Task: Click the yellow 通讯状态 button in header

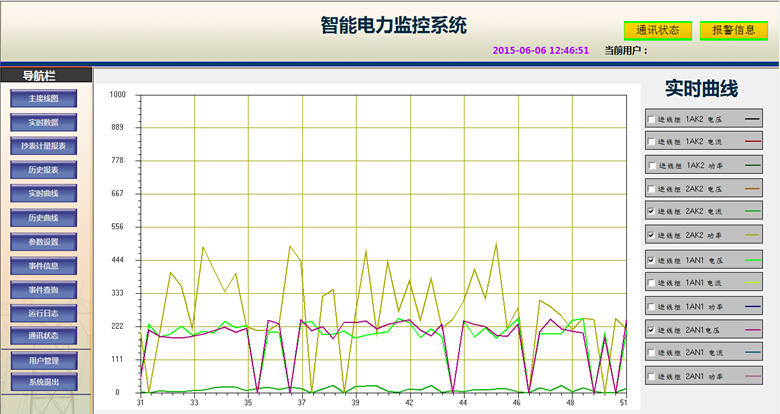Action: pos(658,30)
